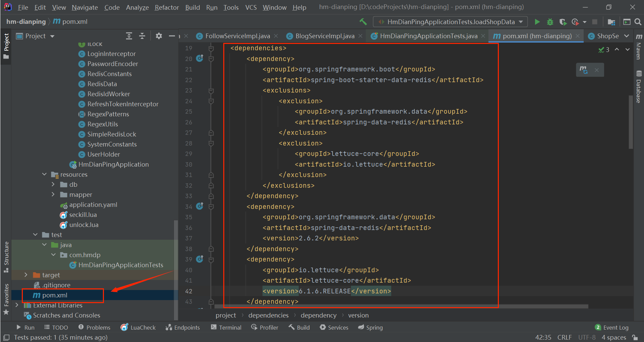The image size is (644, 342).
Task: Open Search Everywhere magnifier icon
Action: pos(638,22)
